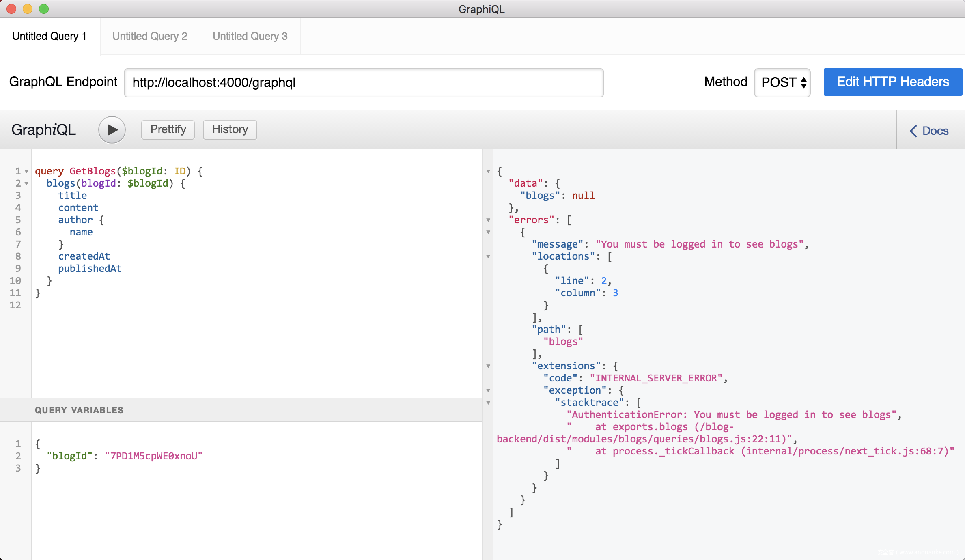Viewport: 965px width, 560px height.
Task: Open the History panel button
Action: [230, 129]
